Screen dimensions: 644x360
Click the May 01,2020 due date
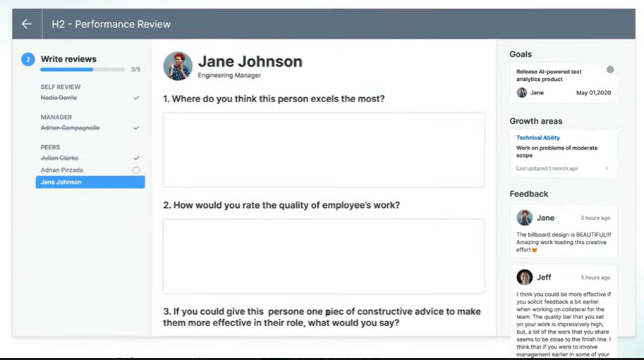[593, 93]
